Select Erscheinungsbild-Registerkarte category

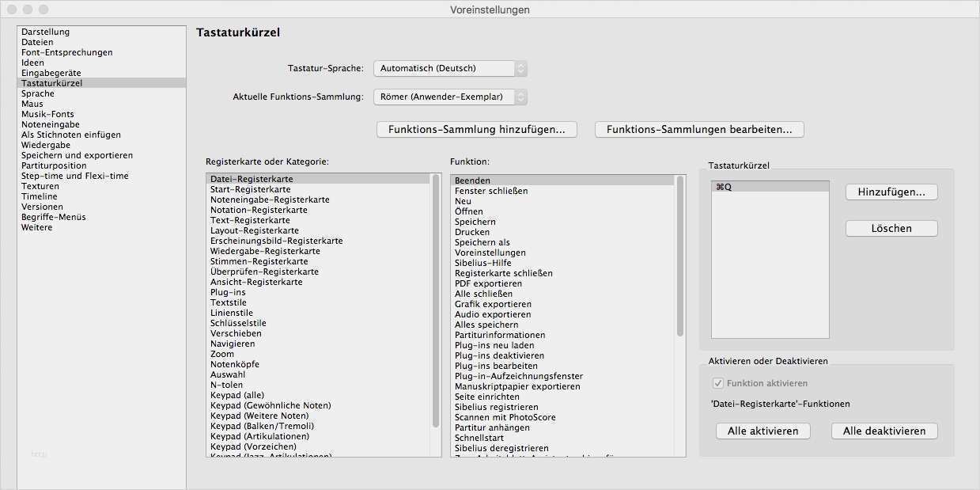pyautogui.click(x=319, y=241)
